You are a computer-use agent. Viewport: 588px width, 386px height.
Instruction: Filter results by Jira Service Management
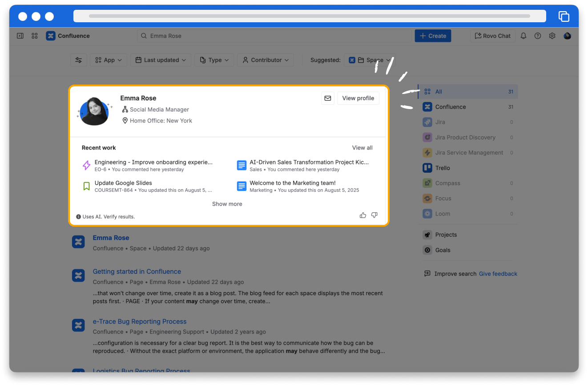click(x=468, y=153)
